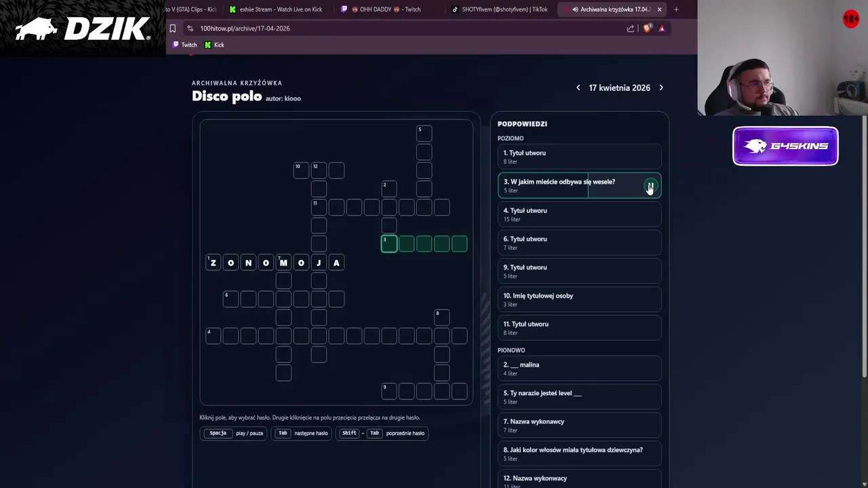This screenshot has height=488, width=868.
Task: Select clue 1 Tytuł utworu, 8 liter
Action: 580,157
